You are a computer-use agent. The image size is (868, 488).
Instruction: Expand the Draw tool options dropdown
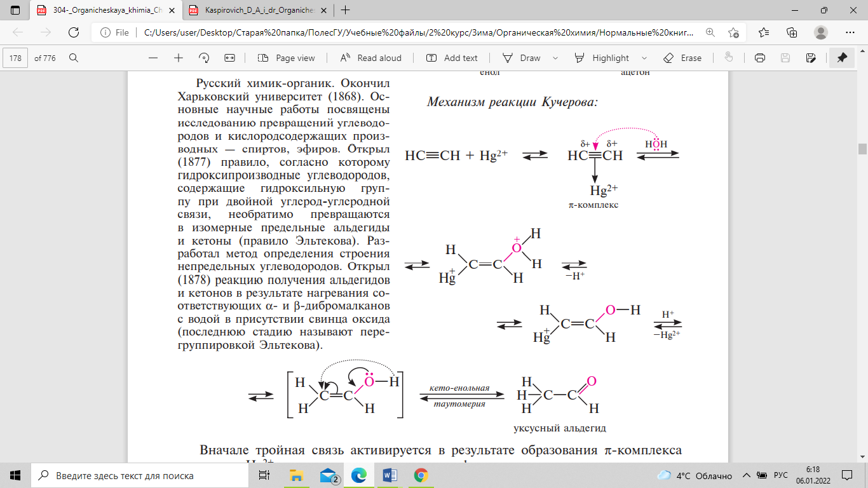555,58
